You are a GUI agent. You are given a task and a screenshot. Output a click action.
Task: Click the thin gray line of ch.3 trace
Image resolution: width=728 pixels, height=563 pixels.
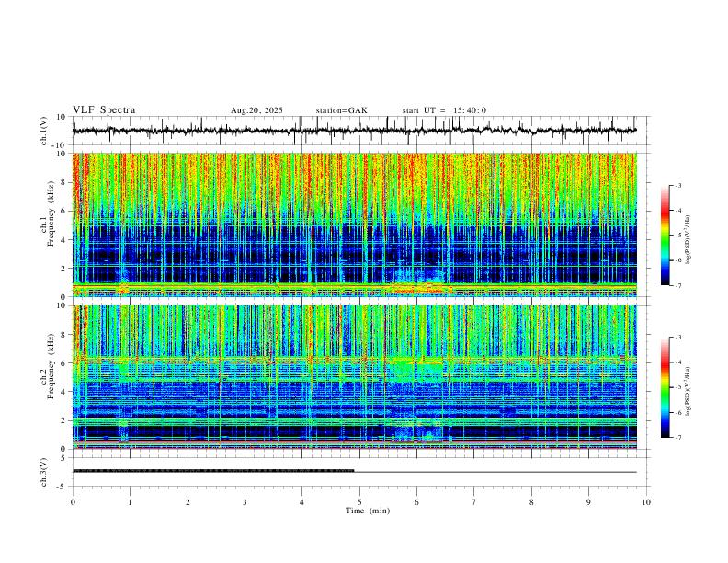click(495, 472)
